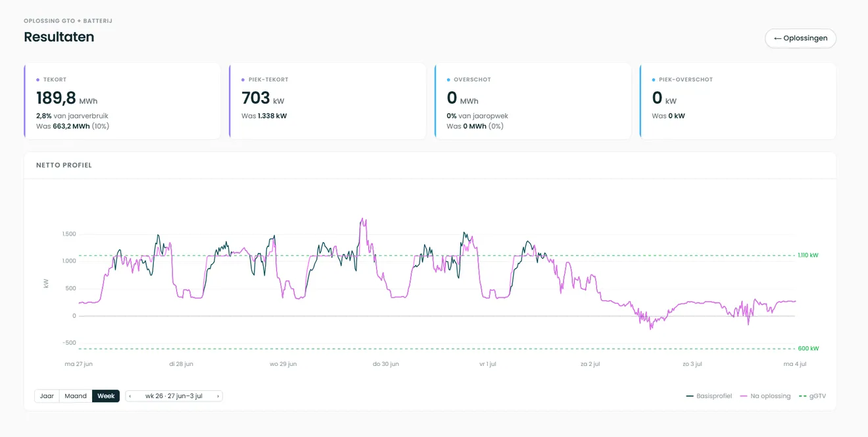Click the OPLOSSING GTO + BATTERIJ subtitle
Viewport: 868px width, 437px height.
click(68, 21)
